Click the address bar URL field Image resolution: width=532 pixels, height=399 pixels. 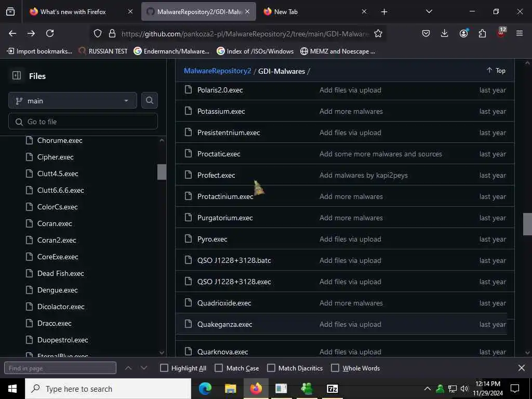coord(245,33)
